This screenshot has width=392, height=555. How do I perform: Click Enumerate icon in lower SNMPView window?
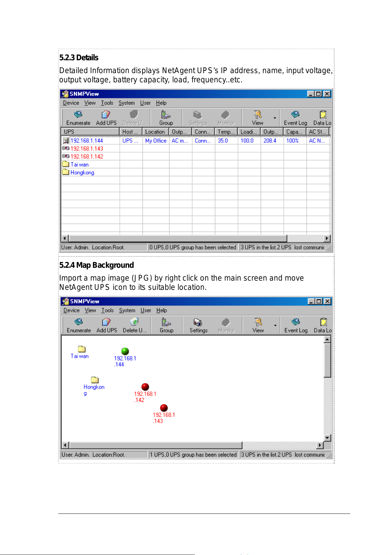[79, 322]
